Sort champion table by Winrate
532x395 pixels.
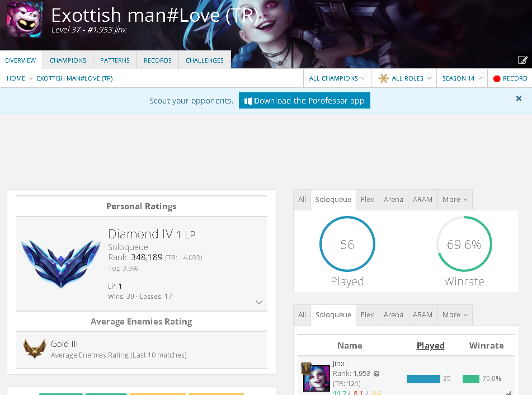(486, 345)
